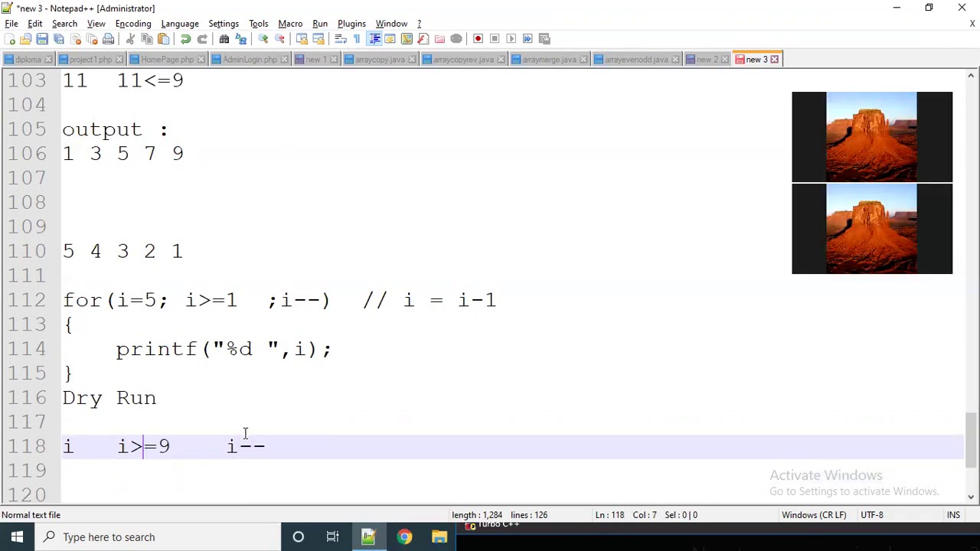
Task: Click the Windows Start button
Action: (x=17, y=537)
